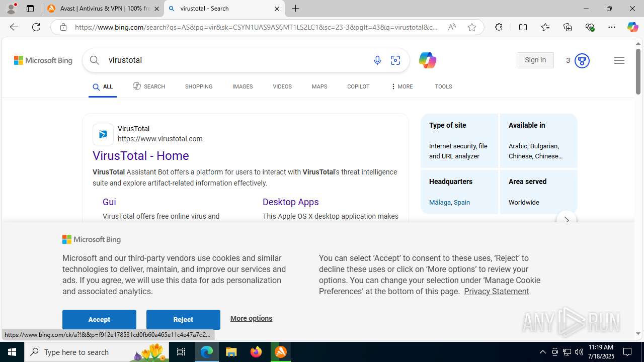644x362 pixels.
Task: Open Task View on taskbar
Action: click(181, 352)
